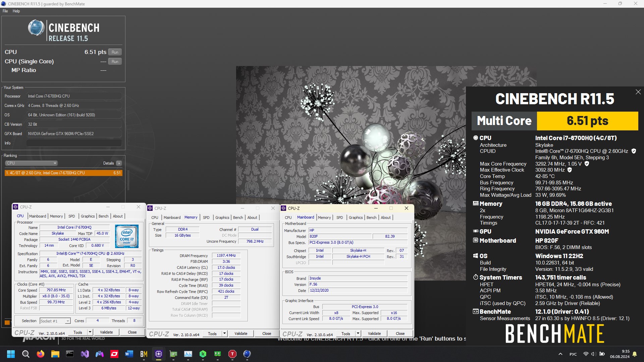Click the shield icon beside Max Effective Clock
The width and height of the screenshot is (644, 362).
coord(570,170)
